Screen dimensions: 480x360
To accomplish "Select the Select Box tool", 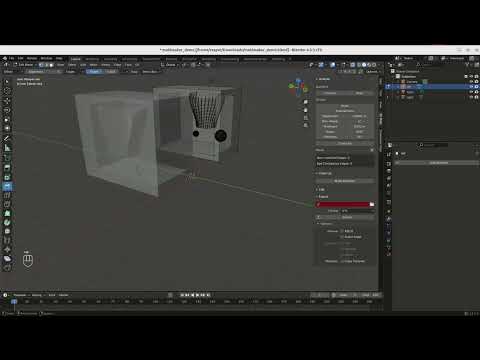I will [7, 82].
